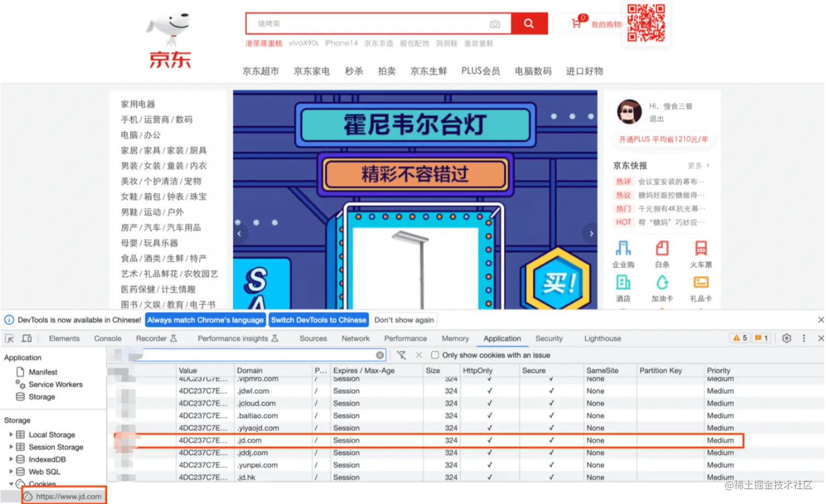Select Manifest in the Application sidebar
The width and height of the screenshot is (826, 504).
[x=43, y=372]
